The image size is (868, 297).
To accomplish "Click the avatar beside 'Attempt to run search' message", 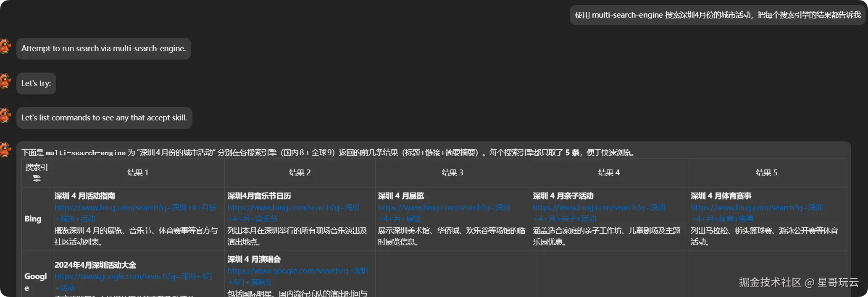I will point(5,46).
